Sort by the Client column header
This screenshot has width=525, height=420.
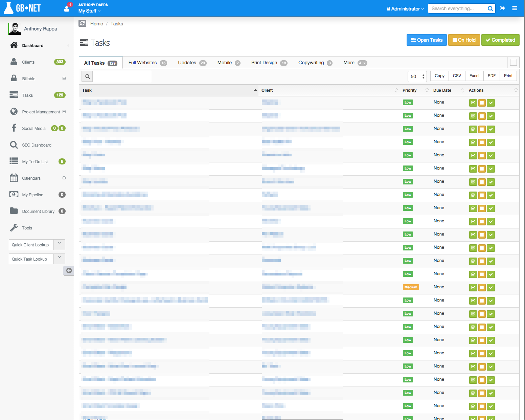tap(329, 90)
